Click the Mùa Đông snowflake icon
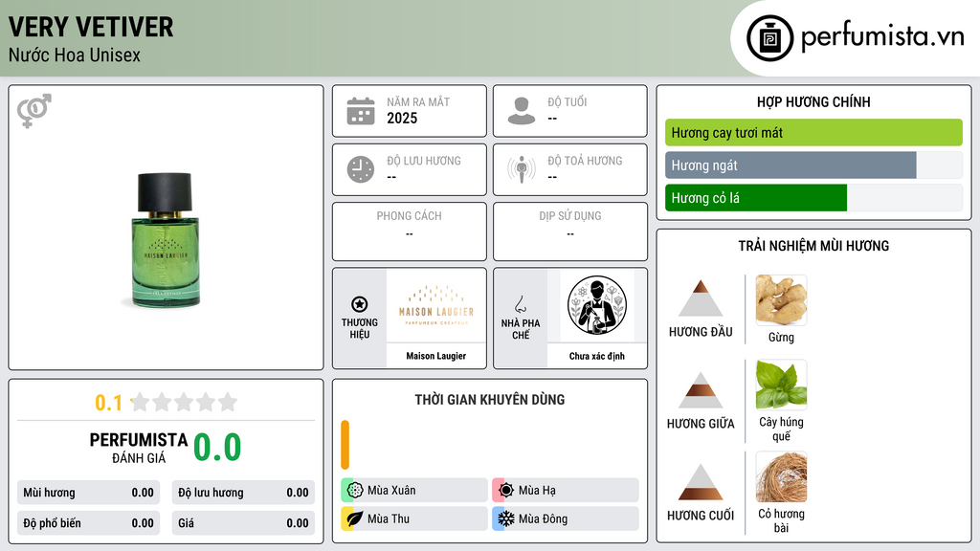This screenshot has height=551, width=980. coord(506,518)
